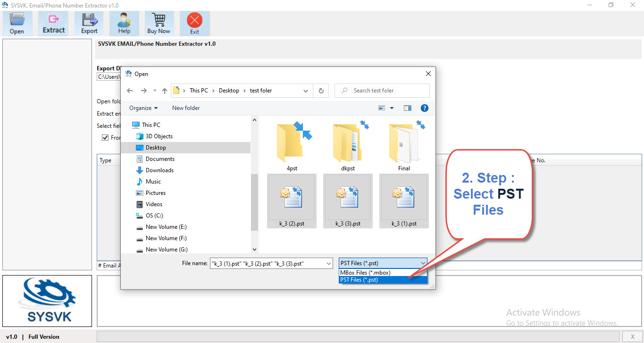644x343 pixels.
Task: Click the Buy Now cart icon
Action: (159, 23)
